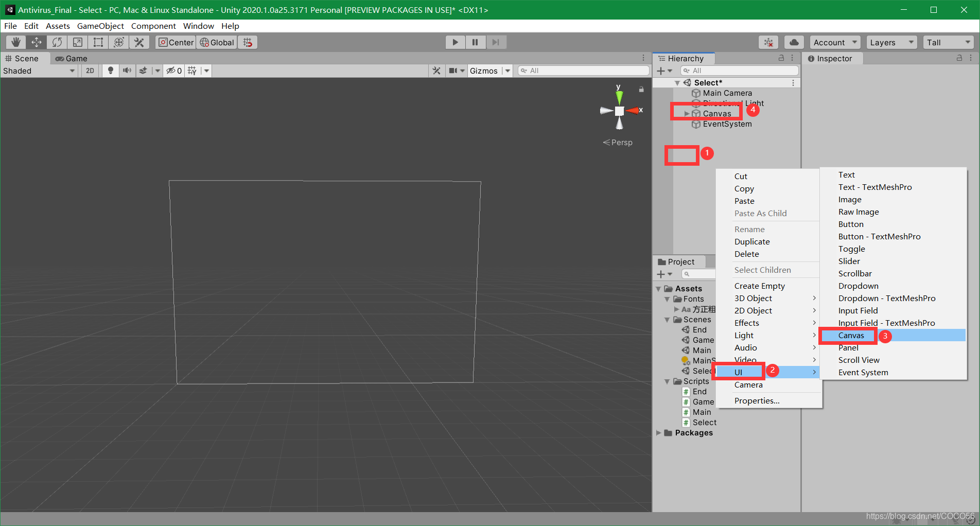Select the Rotate tool
This screenshot has height=526, width=980.
point(57,42)
